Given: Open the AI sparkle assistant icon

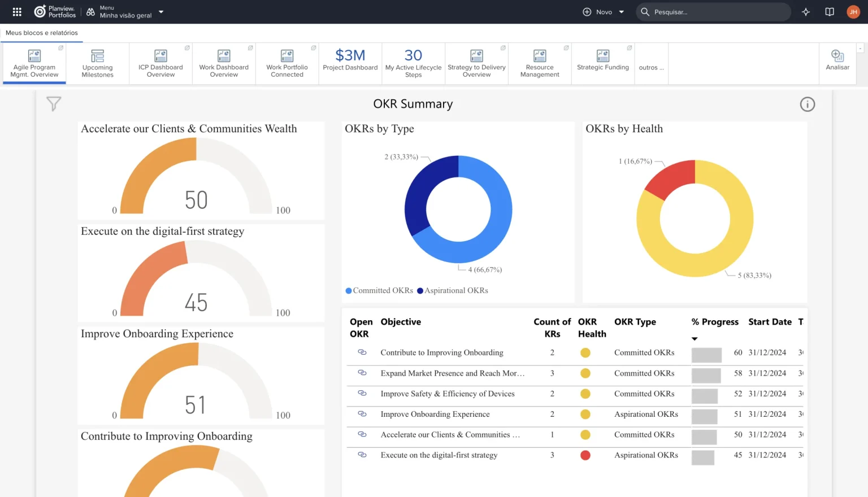Looking at the screenshot, I should [x=806, y=12].
